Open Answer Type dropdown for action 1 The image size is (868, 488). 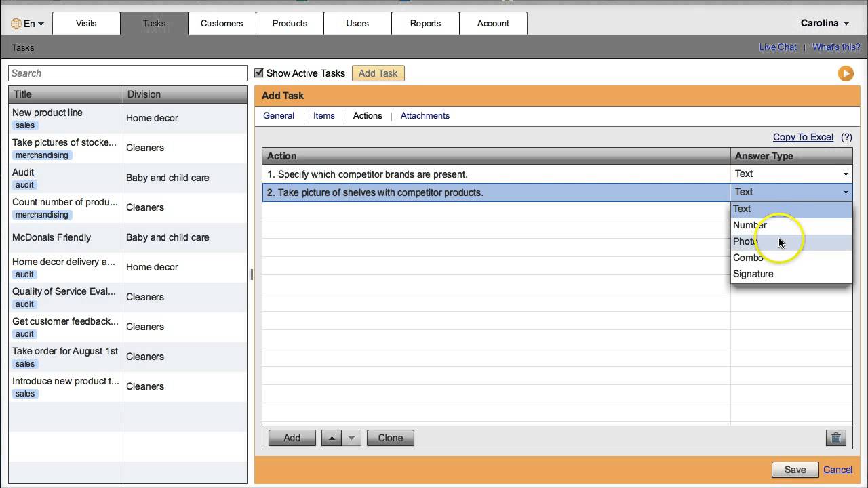click(x=846, y=174)
